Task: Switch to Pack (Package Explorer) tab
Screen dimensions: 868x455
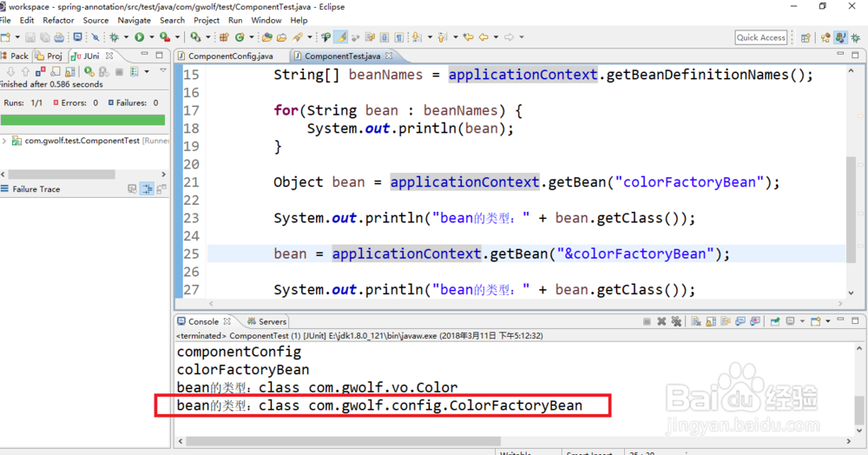Action: click(15, 56)
